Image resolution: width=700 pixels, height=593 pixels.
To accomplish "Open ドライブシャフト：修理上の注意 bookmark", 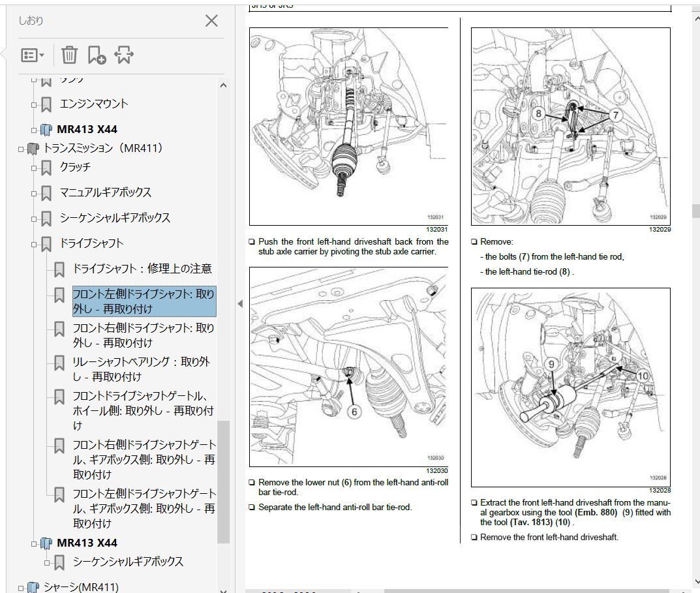I will pyautogui.click(x=142, y=268).
